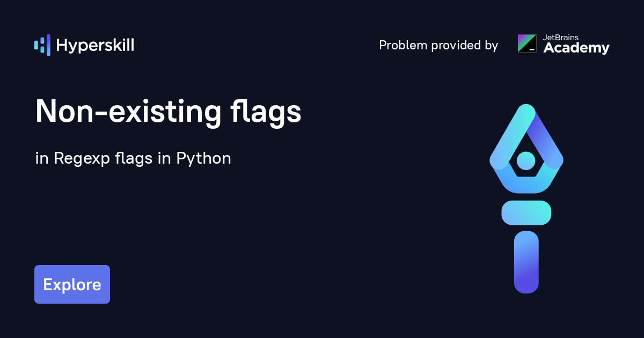
Task: Click the green corner of the JetBrains logo
Action: tap(532, 39)
